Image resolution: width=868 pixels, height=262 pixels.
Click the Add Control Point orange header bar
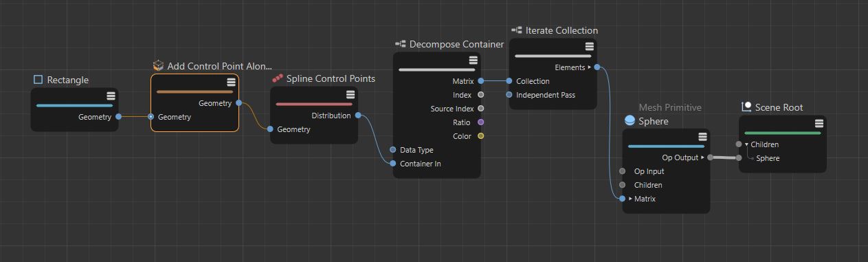195,91
